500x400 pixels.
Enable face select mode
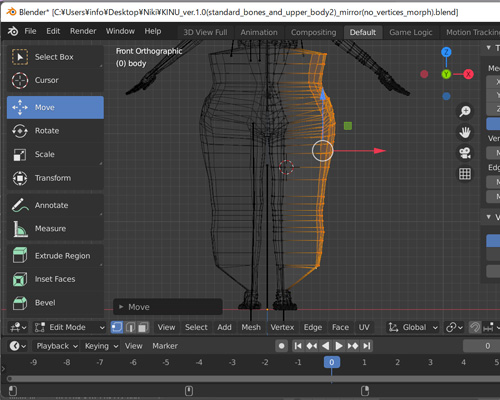143,327
